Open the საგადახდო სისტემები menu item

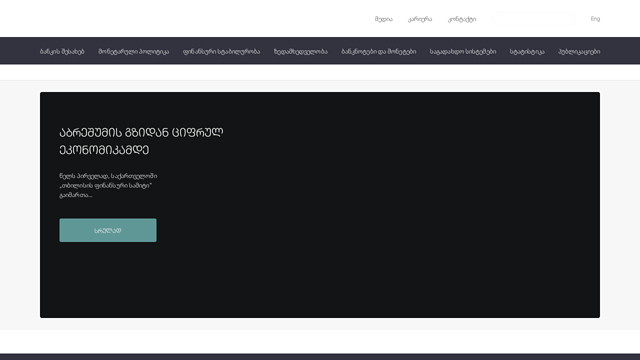(x=463, y=51)
